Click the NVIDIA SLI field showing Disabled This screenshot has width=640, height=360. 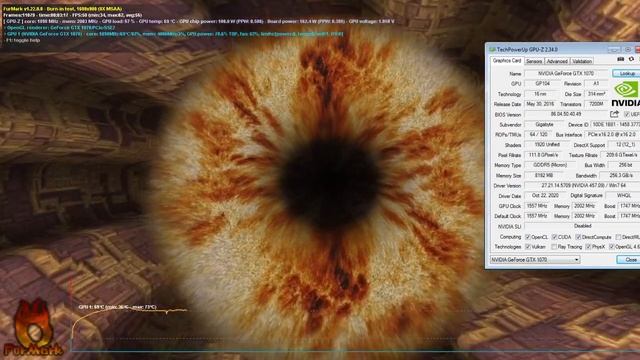[582, 226]
